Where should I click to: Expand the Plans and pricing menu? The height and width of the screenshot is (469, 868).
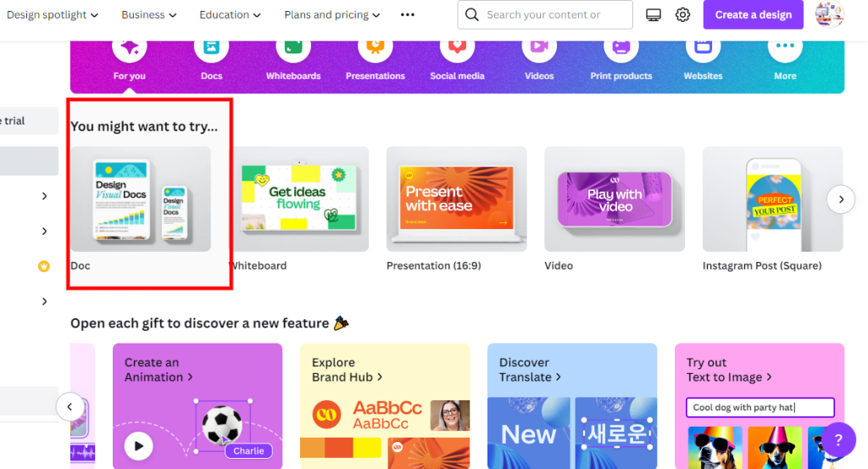point(332,15)
